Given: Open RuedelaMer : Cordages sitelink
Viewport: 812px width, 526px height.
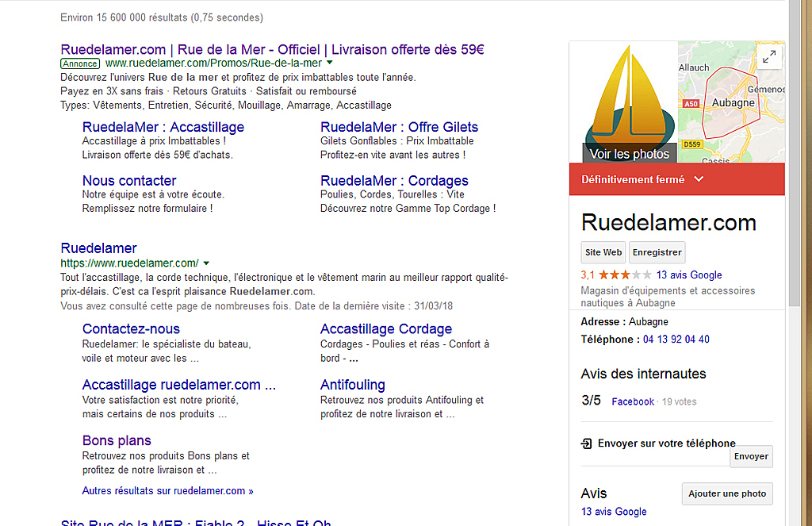Looking at the screenshot, I should click(x=394, y=180).
